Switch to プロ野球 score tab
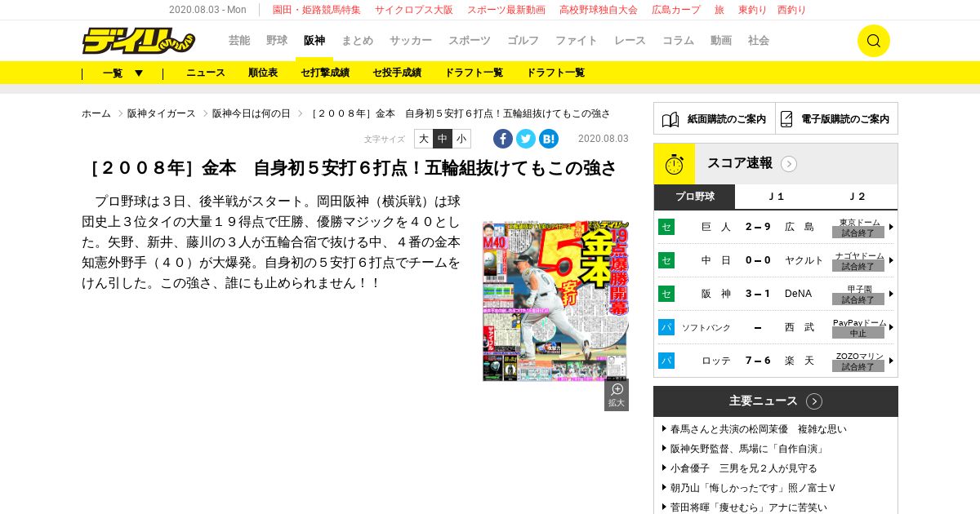 pos(694,197)
